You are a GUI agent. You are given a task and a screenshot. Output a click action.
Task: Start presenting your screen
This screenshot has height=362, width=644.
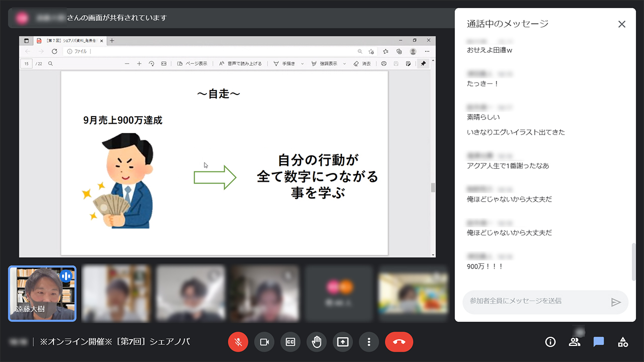pyautogui.click(x=343, y=342)
